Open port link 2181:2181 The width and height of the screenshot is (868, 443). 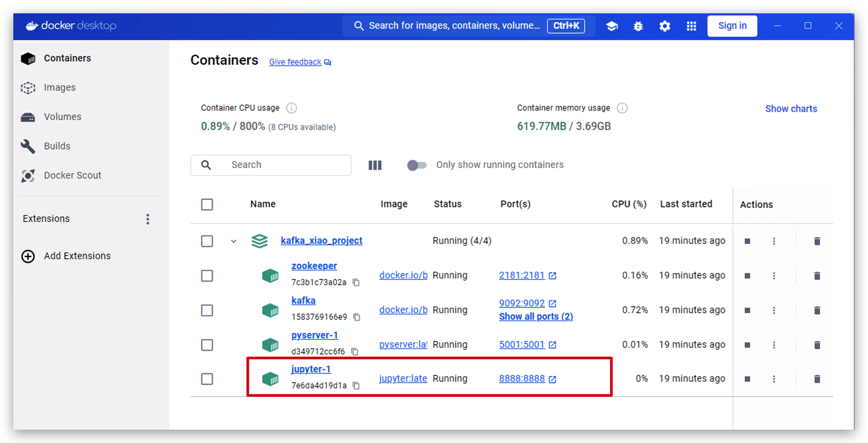(x=522, y=275)
